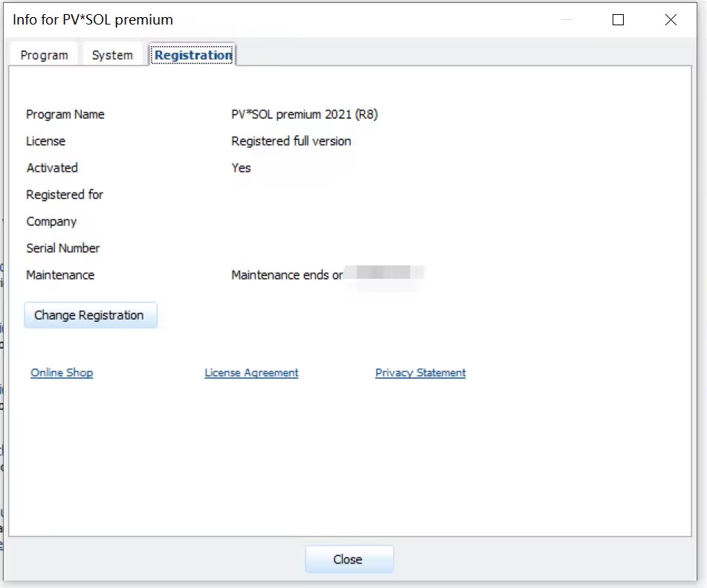The image size is (707, 588).
Task: Click the Serial Number label
Action: tap(62, 248)
